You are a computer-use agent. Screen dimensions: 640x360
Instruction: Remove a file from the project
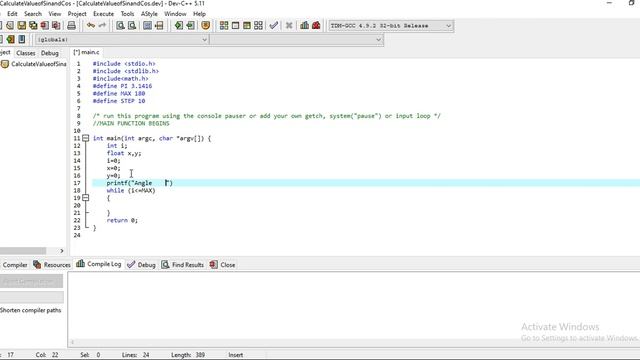[x=190, y=26]
